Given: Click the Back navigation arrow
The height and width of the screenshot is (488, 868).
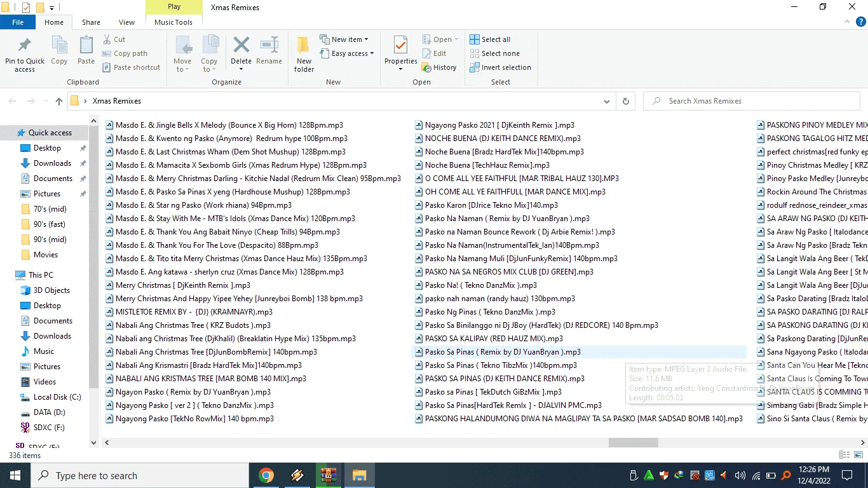Looking at the screenshot, I should (x=13, y=101).
